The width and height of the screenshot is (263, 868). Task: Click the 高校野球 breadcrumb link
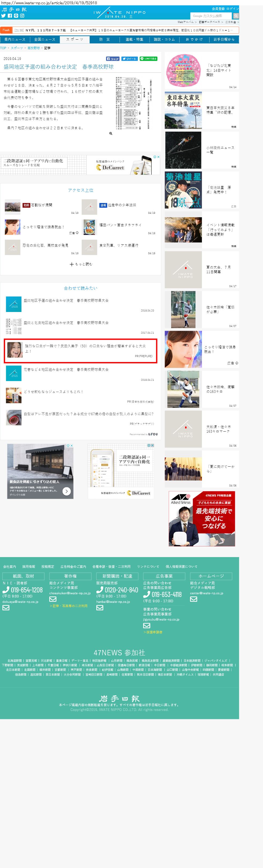[33, 48]
